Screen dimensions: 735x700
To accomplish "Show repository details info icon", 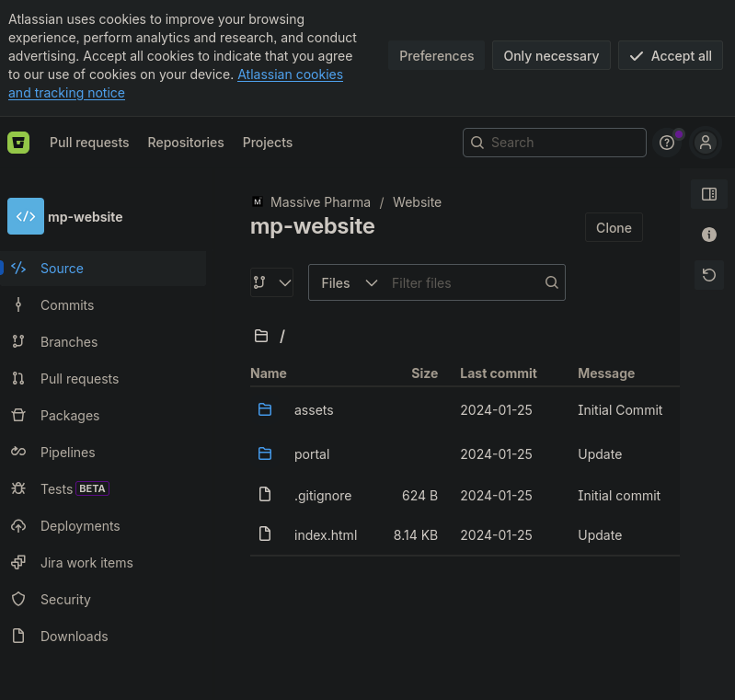I will (708, 235).
